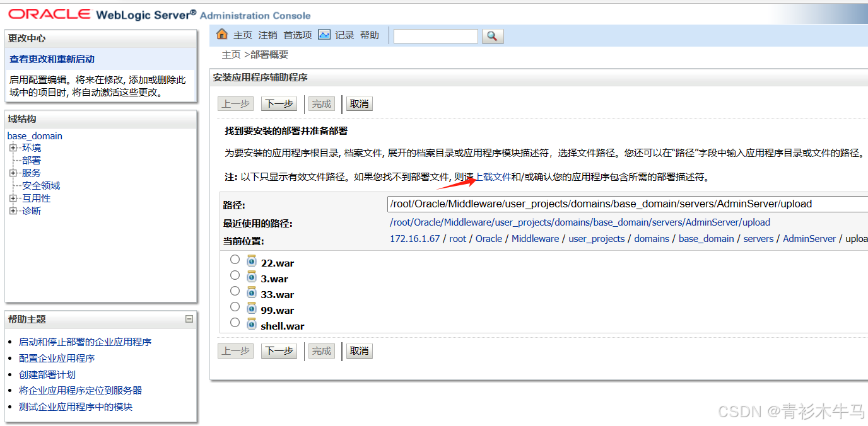This screenshot has height=426, width=868.
Task: Select the 3.war radio button
Action: coord(235,275)
